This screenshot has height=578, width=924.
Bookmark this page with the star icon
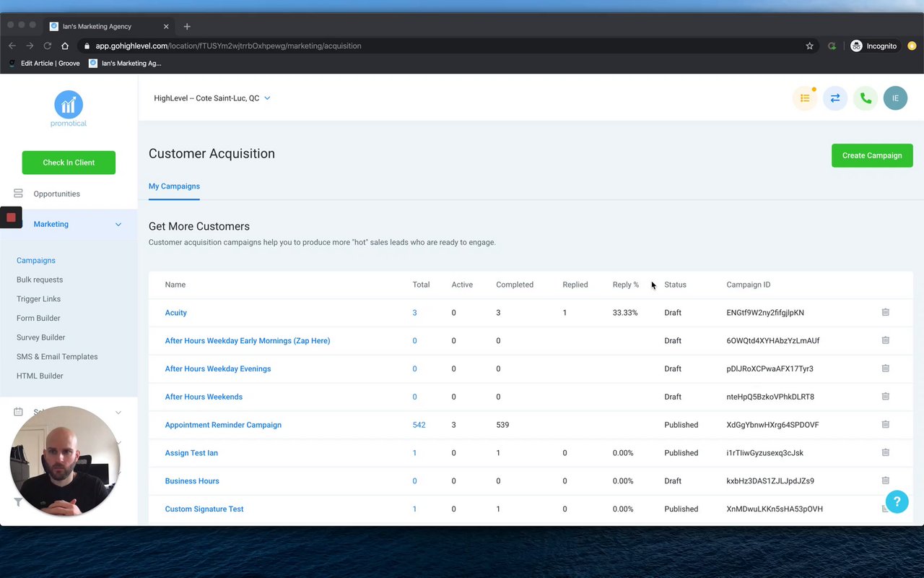tap(810, 46)
